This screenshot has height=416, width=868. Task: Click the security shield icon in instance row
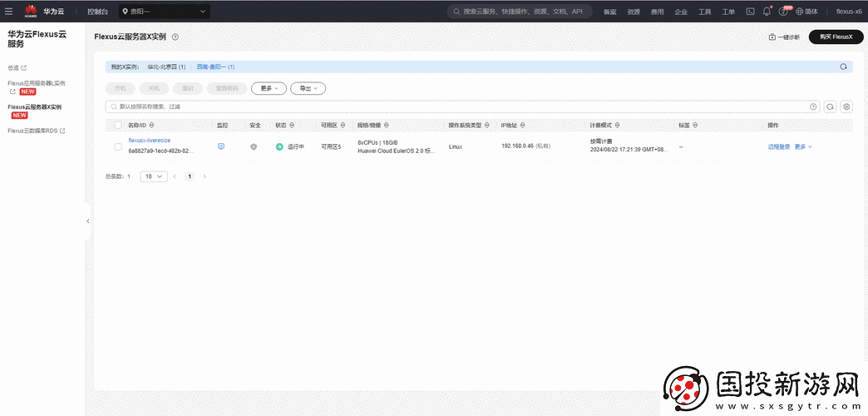click(254, 146)
